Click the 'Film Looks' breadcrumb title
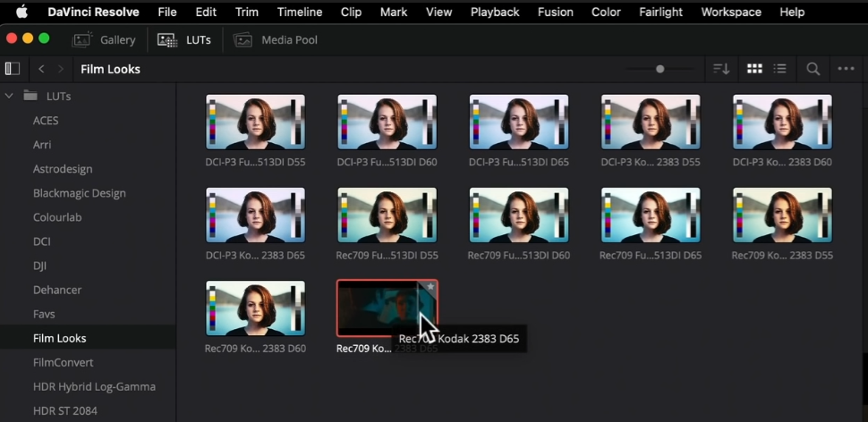Screen dimensions: 868x422 click(x=110, y=69)
